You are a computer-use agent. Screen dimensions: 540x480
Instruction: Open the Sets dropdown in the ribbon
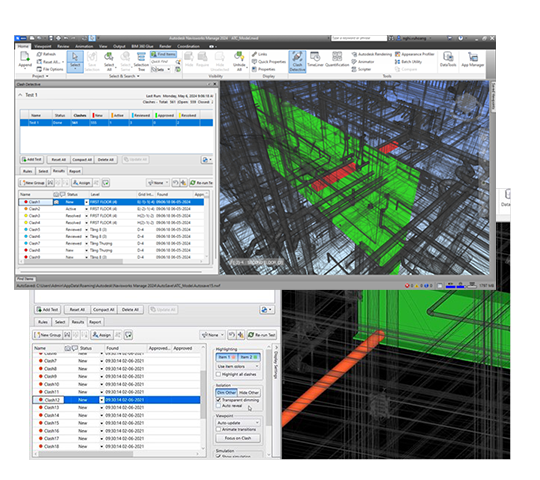coord(161,70)
